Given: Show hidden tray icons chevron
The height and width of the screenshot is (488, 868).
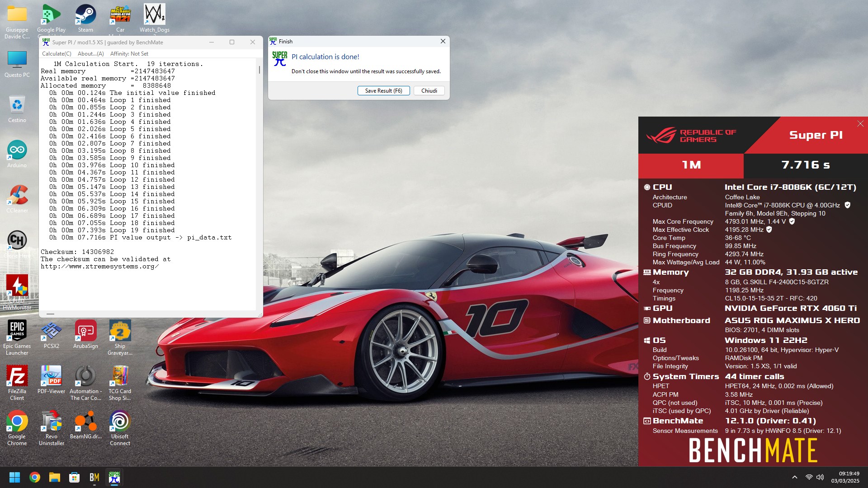Looking at the screenshot, I should [x=794, y=477].
